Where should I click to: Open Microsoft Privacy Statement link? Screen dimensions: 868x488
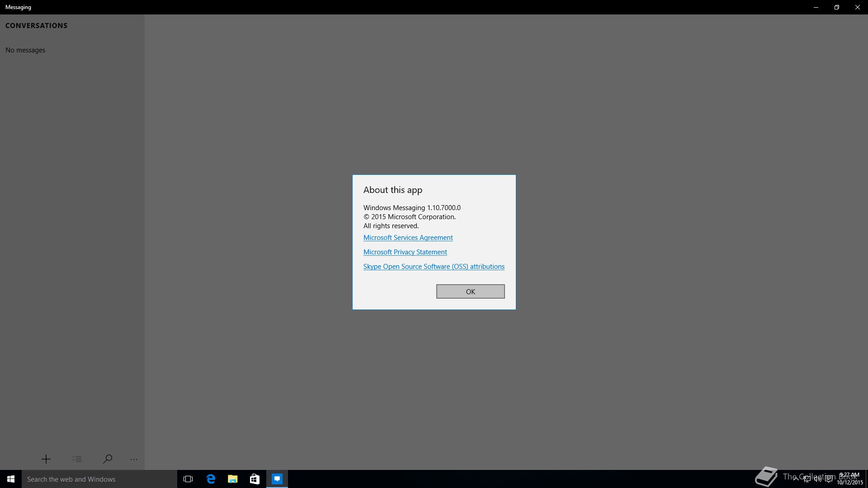pyautogui.click(x=405, y=252)
